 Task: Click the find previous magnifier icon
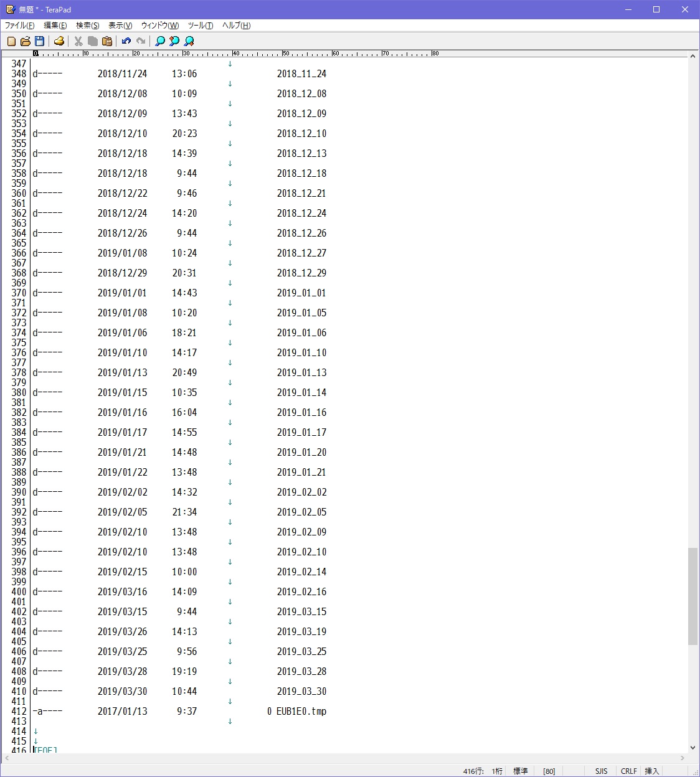174,41
